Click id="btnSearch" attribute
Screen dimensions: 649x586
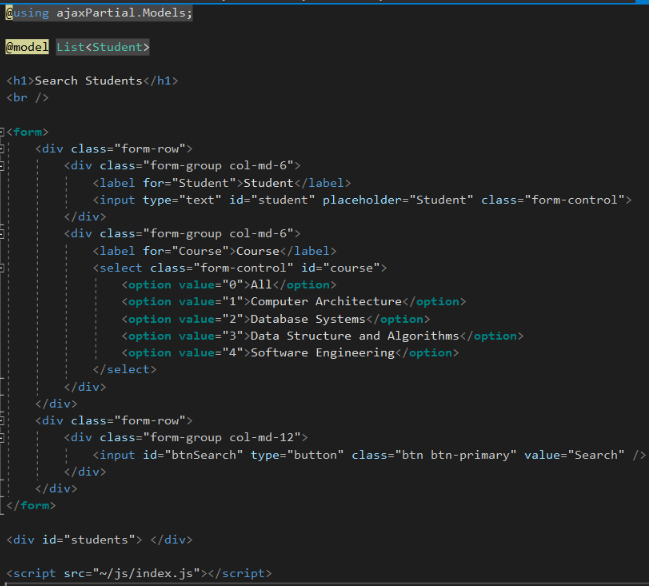click(x=193, y=455)
